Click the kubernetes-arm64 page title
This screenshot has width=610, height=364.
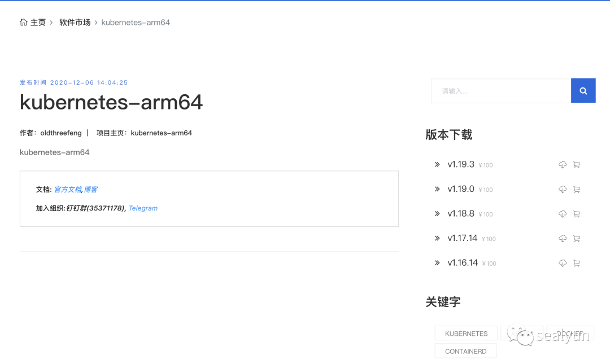pyautogui.click(x=111, y=102)
